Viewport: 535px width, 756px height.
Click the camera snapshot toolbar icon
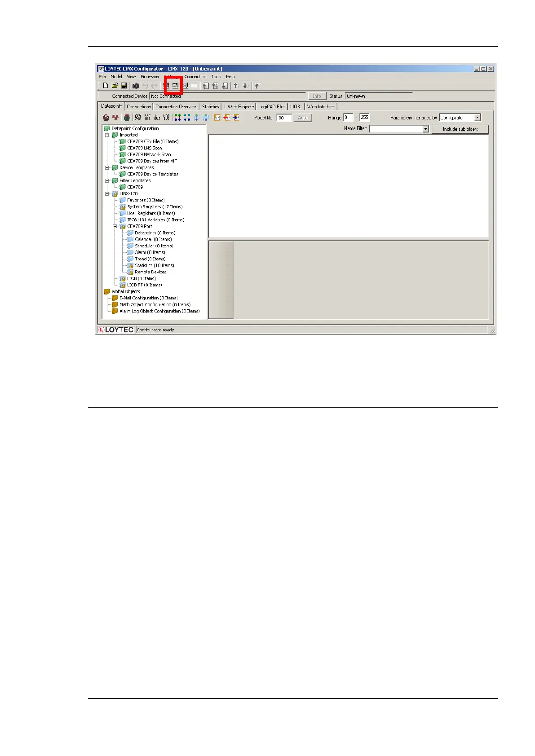(135, 86)
